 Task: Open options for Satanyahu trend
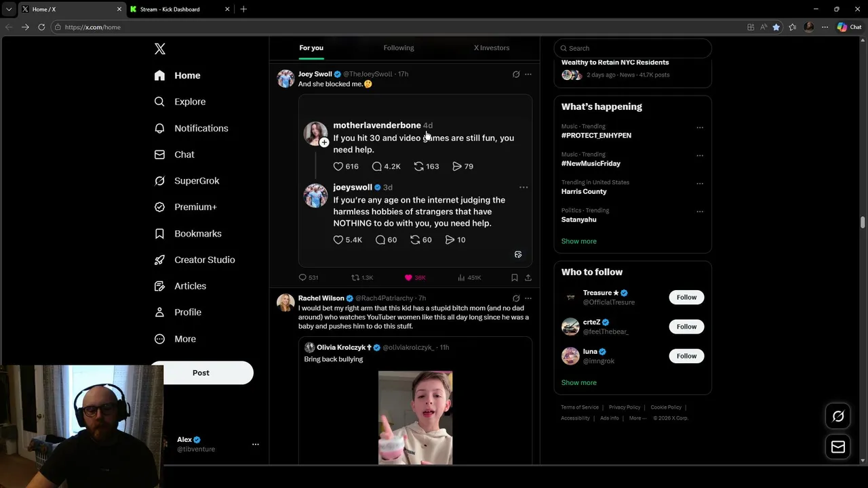[700, 211]
